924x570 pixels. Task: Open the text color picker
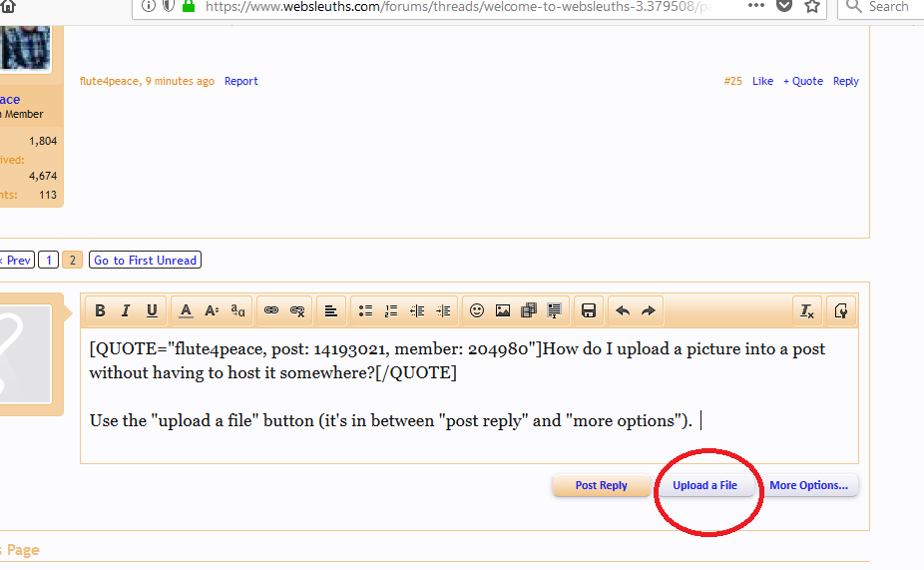(186, 311)
